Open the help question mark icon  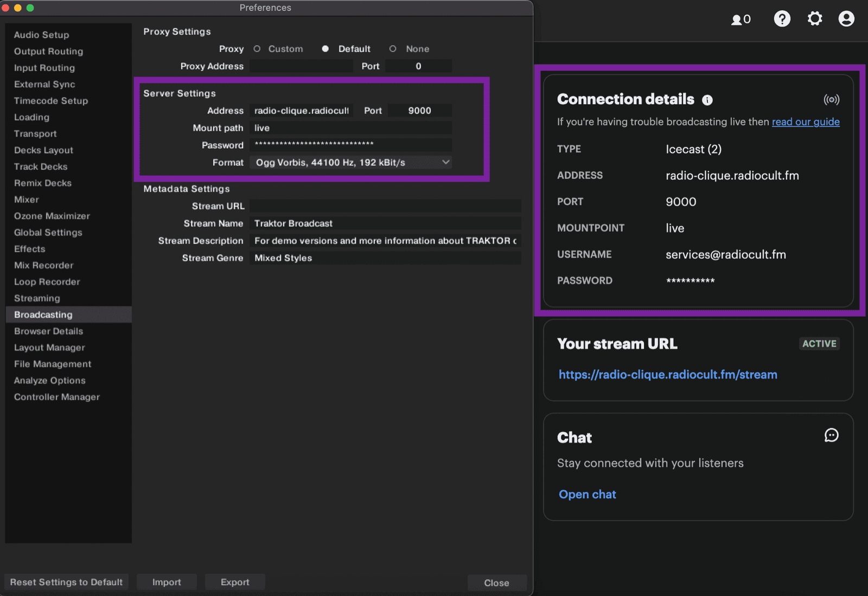point(782,19)
